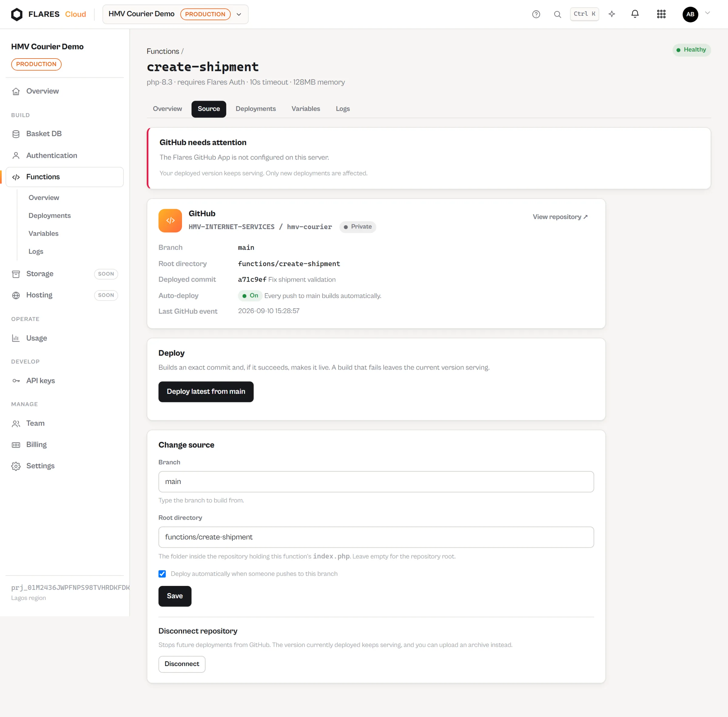Image resolution: width=728 pixels, height=717 pixels.
Task: Click the Settings gear icon
Action: pyautogui.click(x=16, y=466)
